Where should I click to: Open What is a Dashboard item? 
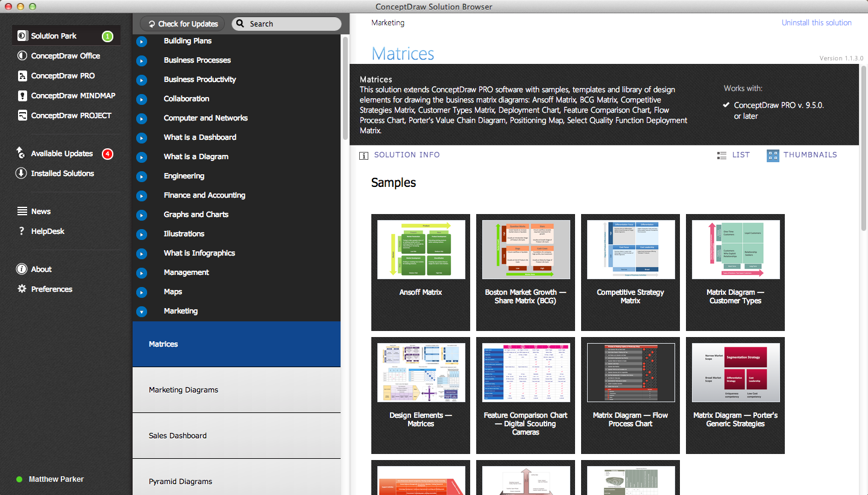tap(200, 137)
